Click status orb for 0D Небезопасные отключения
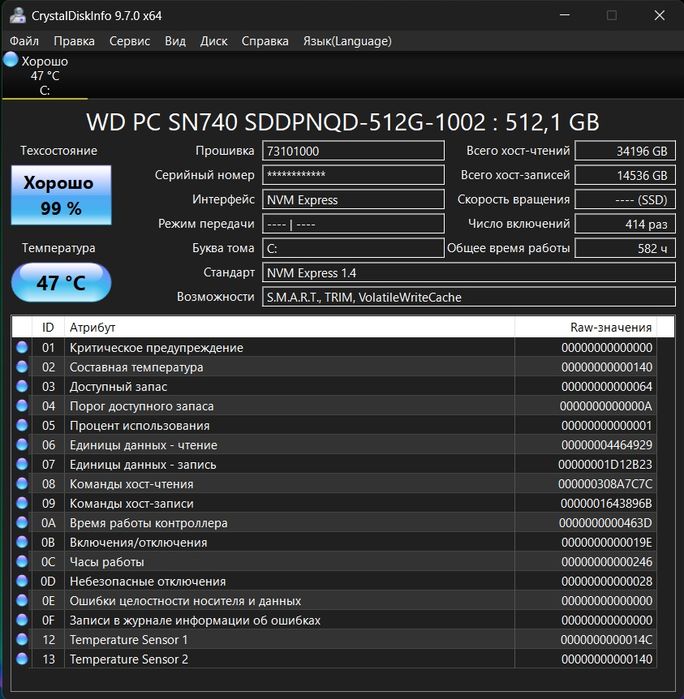The height and width of the screenshot is (699, 684). (22, 581)
